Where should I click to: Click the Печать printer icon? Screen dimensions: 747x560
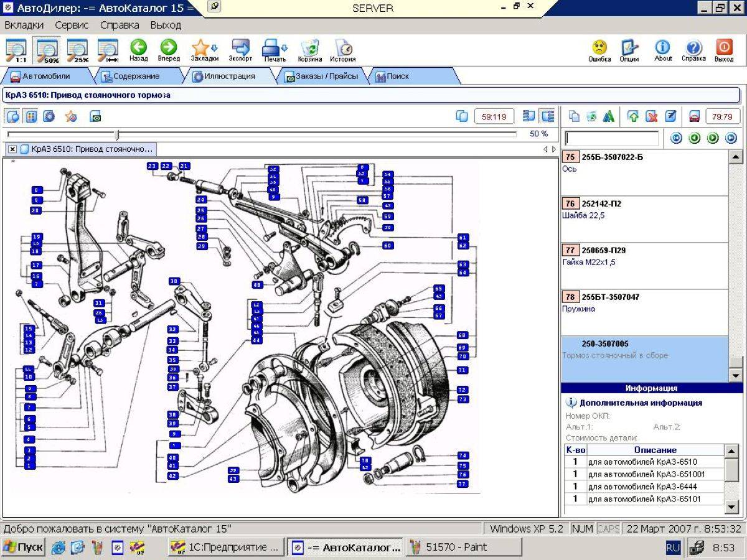(271, 50)
